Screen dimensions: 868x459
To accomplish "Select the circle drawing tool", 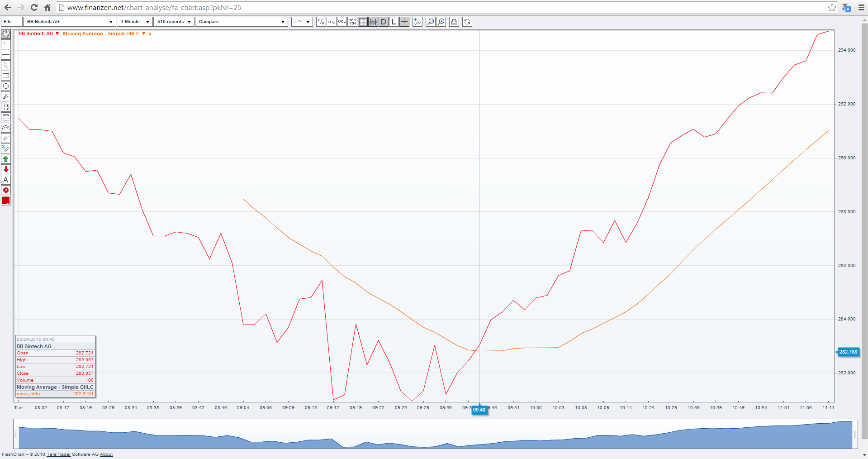I will point(6,86).
